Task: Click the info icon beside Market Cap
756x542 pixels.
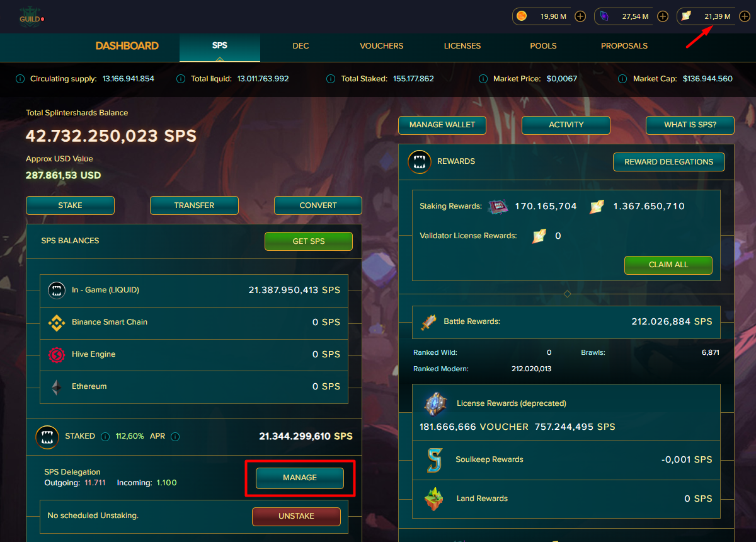Action: (622, 79)
